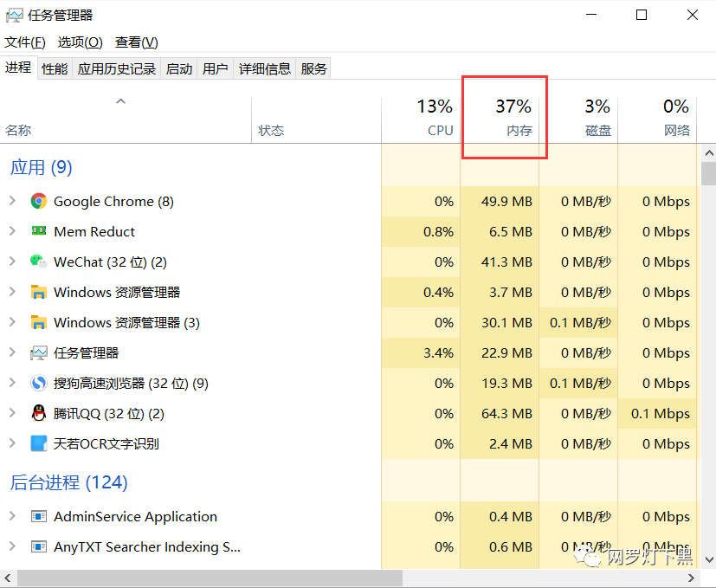The image size is (716, 588).
Task: Switch to the 应用历史记录 tab
Action: click(116, 69)
